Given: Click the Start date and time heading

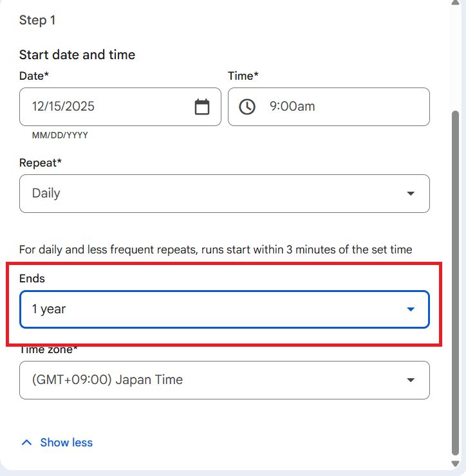Looking at the screenshot, I should coord(77,55).
